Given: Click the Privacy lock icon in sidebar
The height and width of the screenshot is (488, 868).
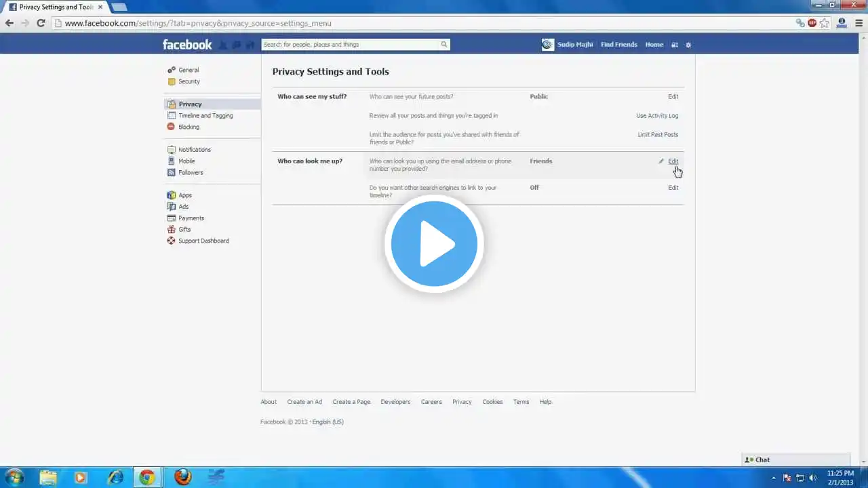Looking at the screenshot, I should click(172, 104).
